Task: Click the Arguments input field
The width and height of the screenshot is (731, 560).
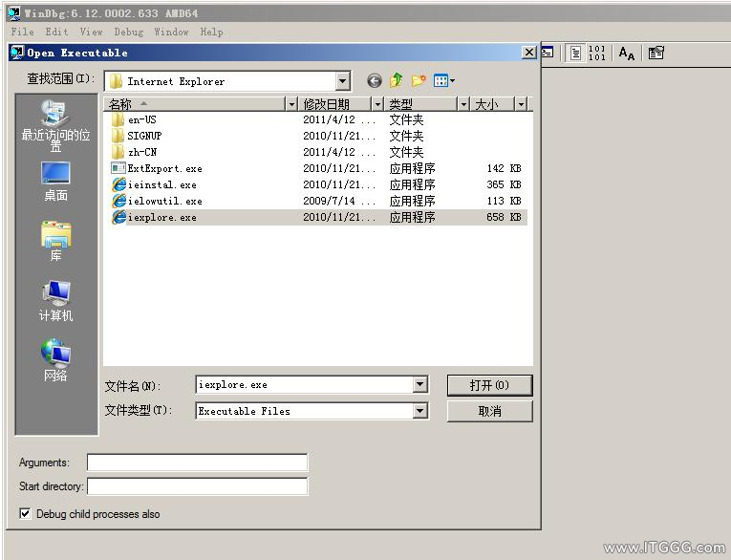Action: coord(197,463)
